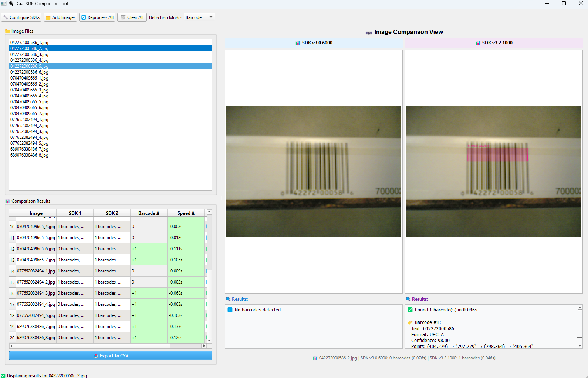This screenshot has width=588, height=378.
Task: Click speed cell -0.126s
Action: 186,338
